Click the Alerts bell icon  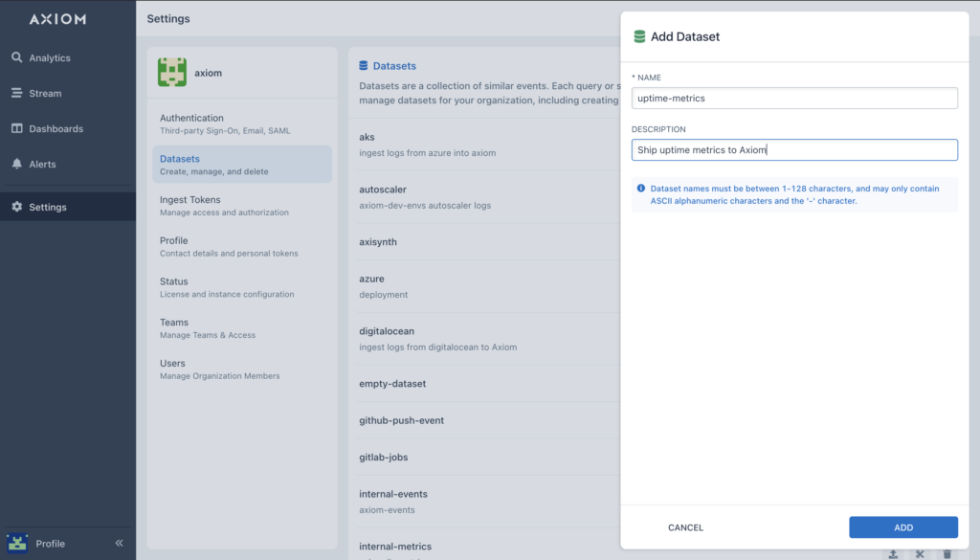coord(17,164)
